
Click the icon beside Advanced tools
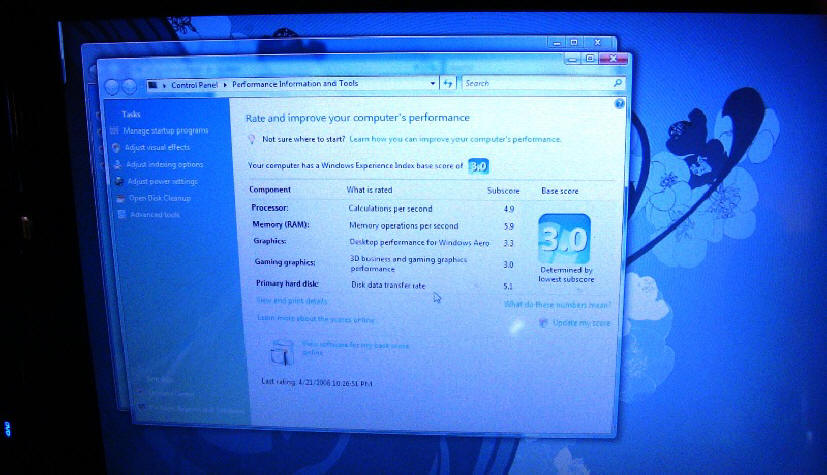122,215
